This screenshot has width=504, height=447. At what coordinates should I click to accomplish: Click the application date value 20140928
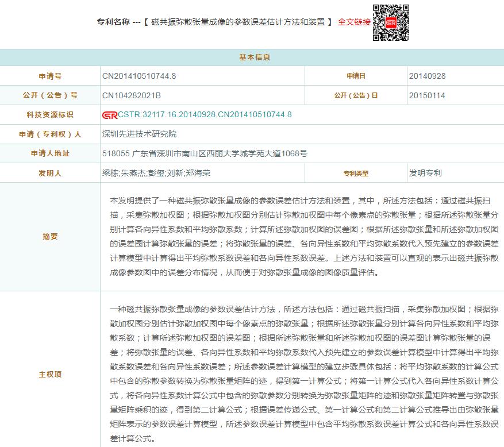[x=427, y=76]
